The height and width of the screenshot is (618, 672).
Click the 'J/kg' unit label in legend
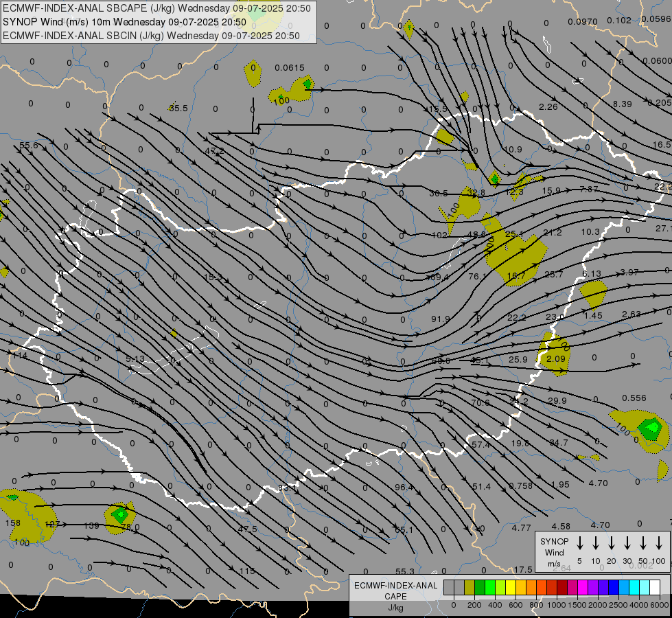(395, 608)
